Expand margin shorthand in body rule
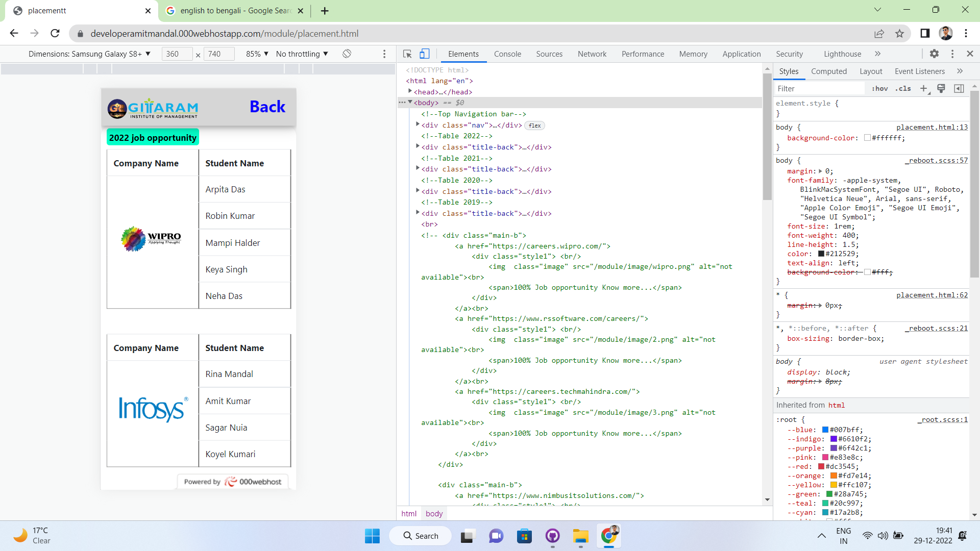The image size is (980, 551). 820,171
